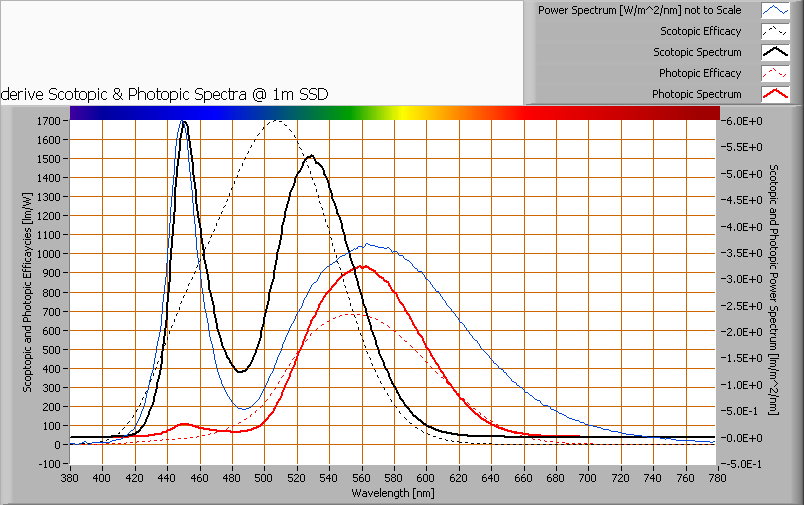Select the Scotopic Efficacy legend label

coord(701,32)
